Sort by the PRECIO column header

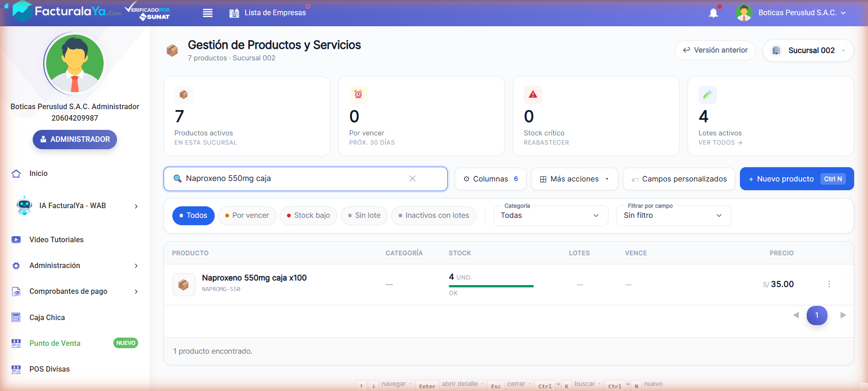tap(781, 253)
